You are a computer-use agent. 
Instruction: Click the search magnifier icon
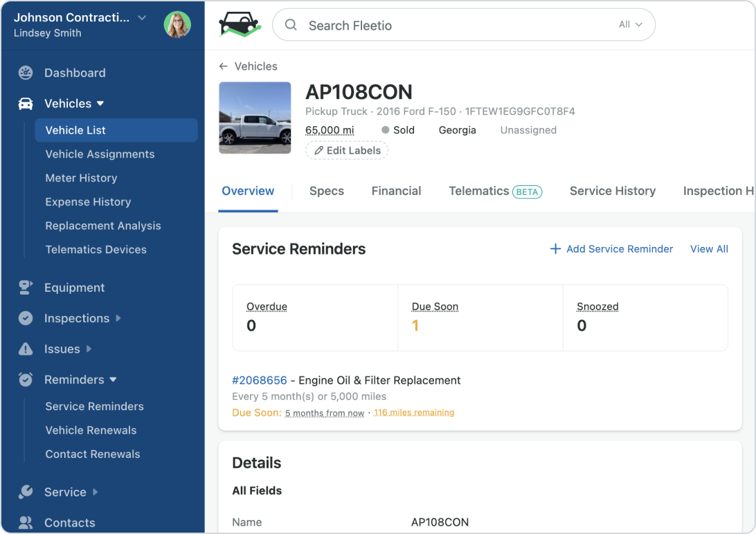coord(291,25)
